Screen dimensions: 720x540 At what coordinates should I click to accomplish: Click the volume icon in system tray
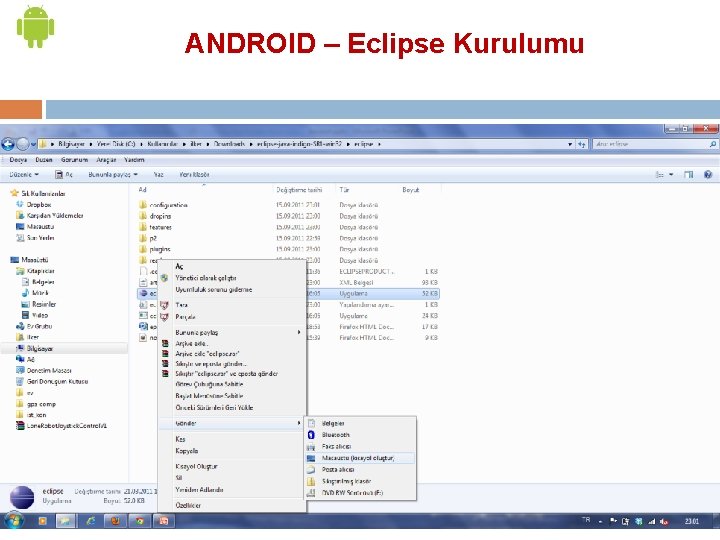pos(664,521)
